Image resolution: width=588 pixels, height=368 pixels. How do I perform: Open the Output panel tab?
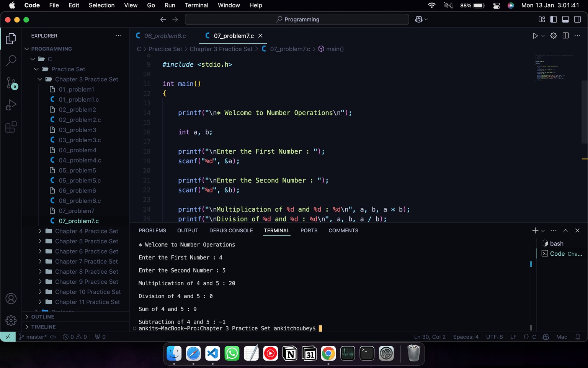point(188,231)
